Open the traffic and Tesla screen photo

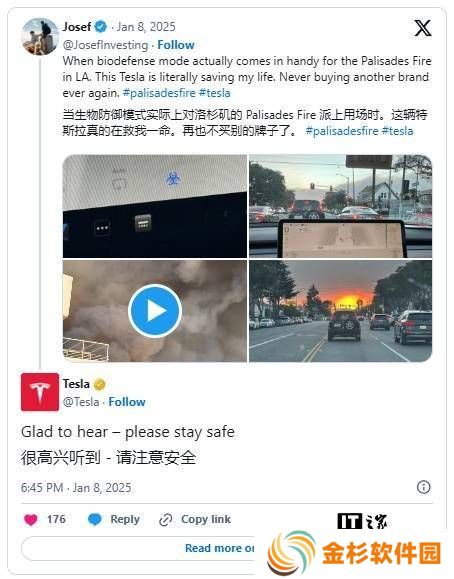tap(341, 206)
